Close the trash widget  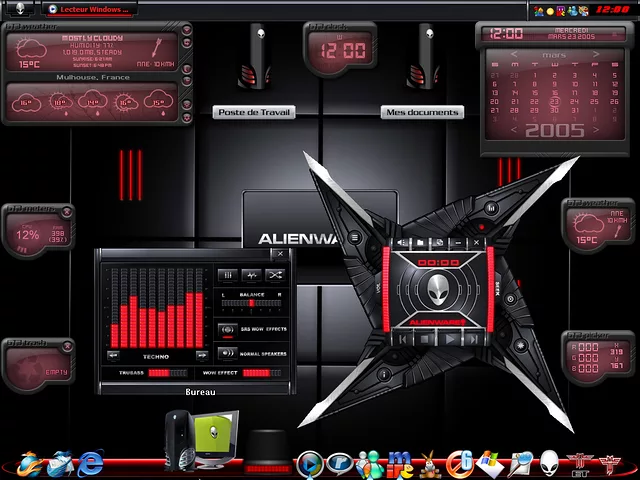(x=67, y=347)
